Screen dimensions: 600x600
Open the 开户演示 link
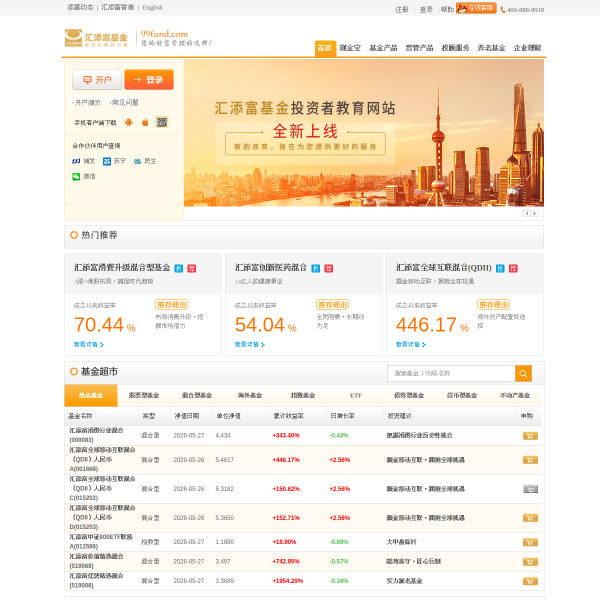point(86,103)
